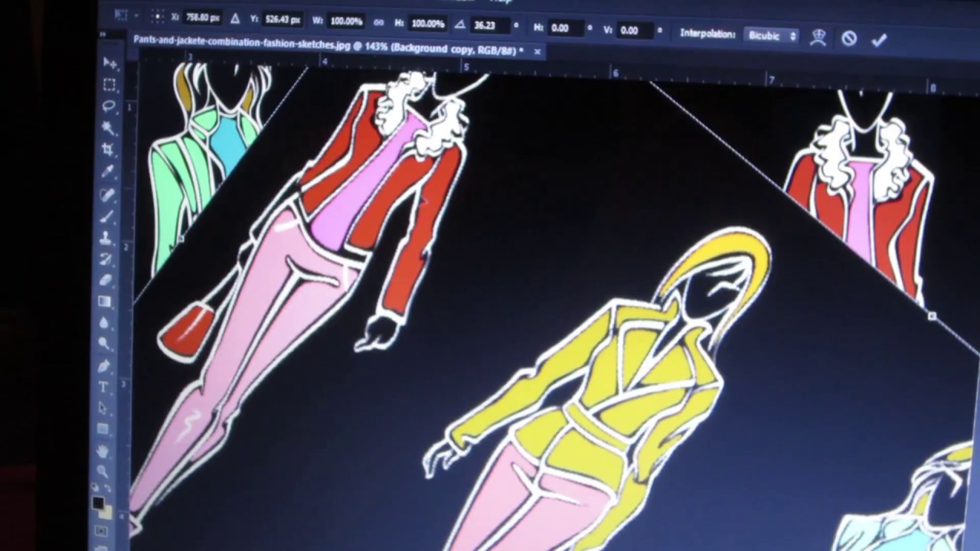Screen dimensions: 980x551
Task: Commit the transform with the checkmark
Action: [879, 40]
